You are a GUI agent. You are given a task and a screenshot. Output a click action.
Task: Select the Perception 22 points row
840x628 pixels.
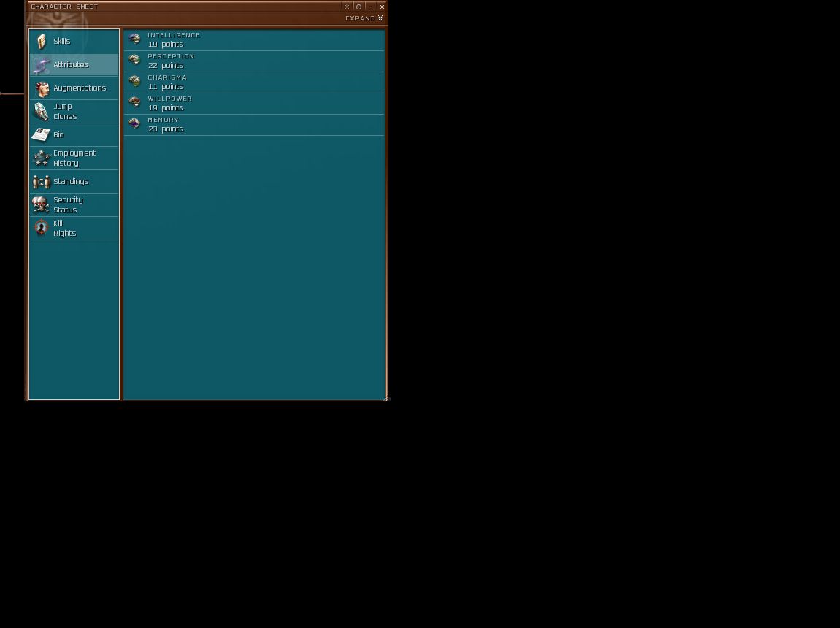pyautogui.click(x=254, y=61)
